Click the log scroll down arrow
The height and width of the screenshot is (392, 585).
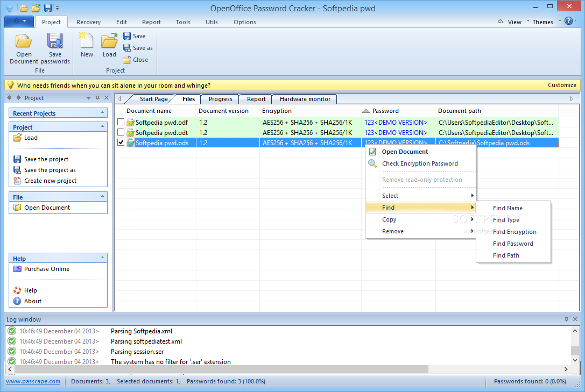tap(575, 360)
